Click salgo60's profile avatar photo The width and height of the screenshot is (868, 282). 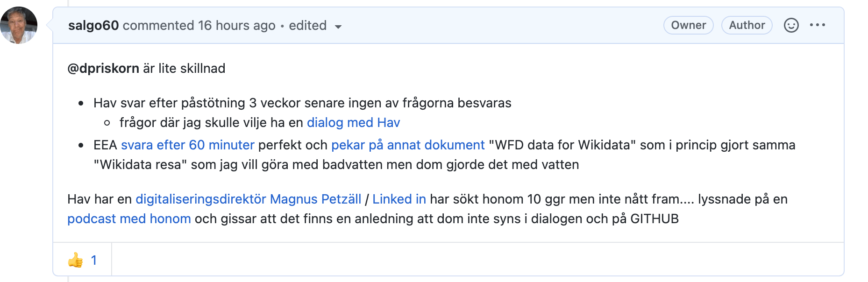pyautogui.click(x=19, y=25)
